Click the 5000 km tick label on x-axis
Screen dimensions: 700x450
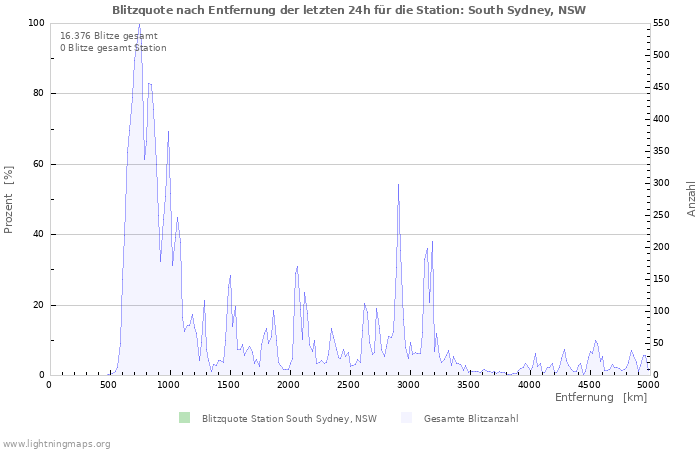click(x=647, y=385)
